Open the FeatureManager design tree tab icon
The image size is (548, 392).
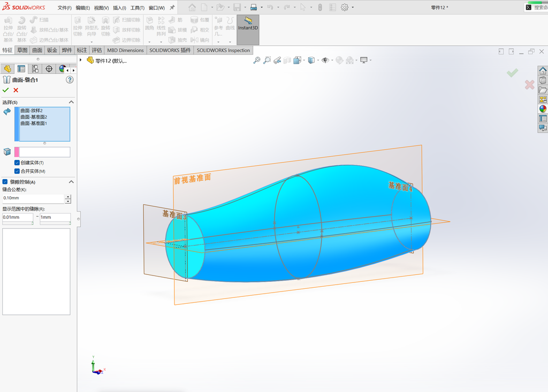tap(7, 69)
